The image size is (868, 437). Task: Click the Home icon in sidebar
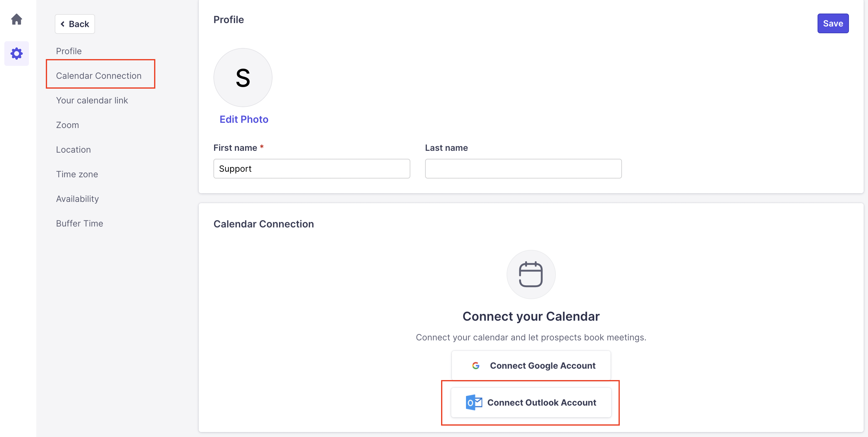(x=17, y=19)
